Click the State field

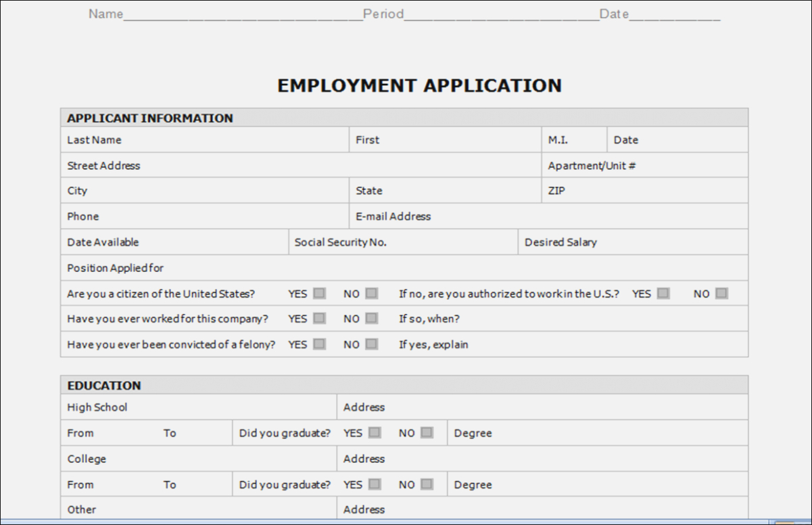(x=445, y=190)
